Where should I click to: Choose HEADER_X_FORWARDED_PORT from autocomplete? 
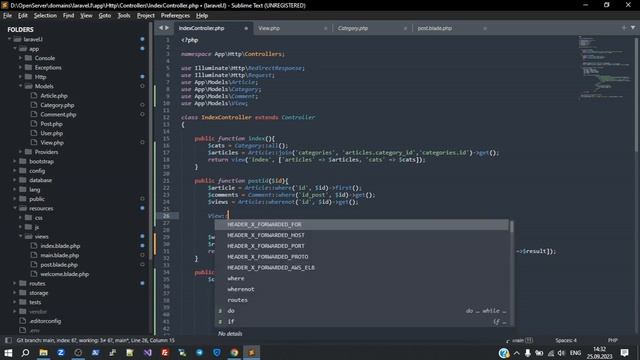click(362, 246)
